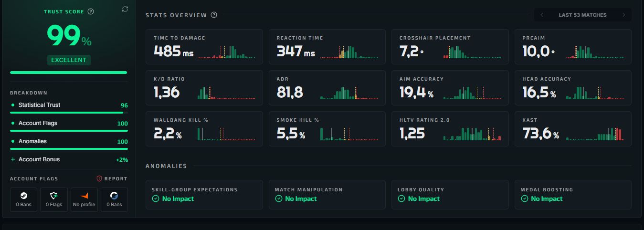Click the 19,4 % aim accuracy value

coord(416,92)
